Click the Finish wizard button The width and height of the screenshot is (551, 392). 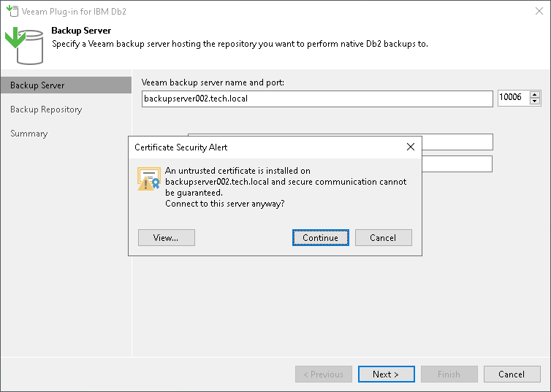pyautogui.click(x=449, y=374)
